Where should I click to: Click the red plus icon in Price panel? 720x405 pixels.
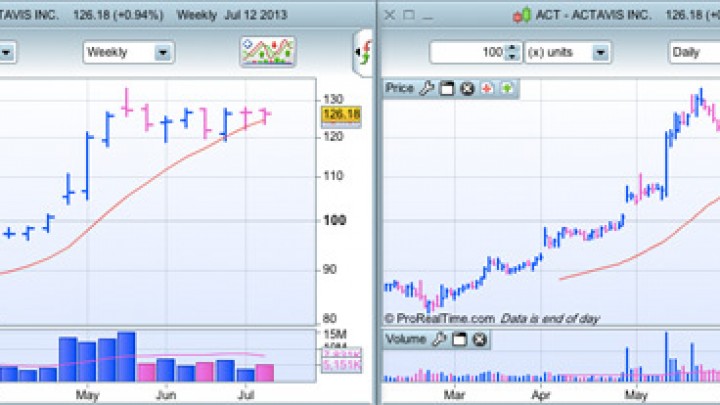pos(487,88)
